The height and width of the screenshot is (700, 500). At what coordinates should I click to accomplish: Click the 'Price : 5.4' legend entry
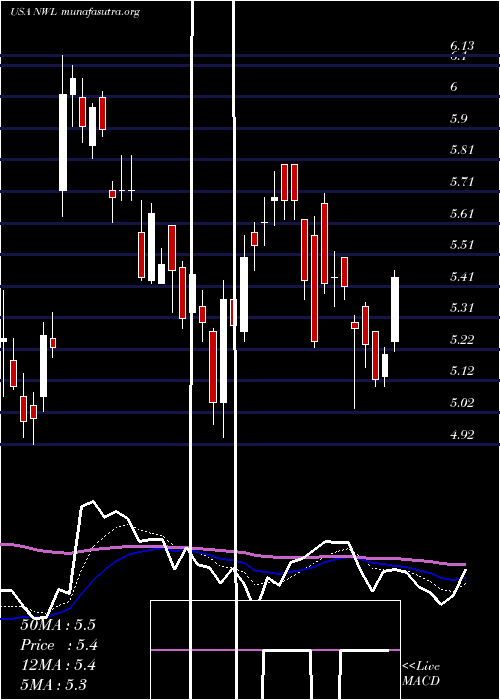point(59,645)
